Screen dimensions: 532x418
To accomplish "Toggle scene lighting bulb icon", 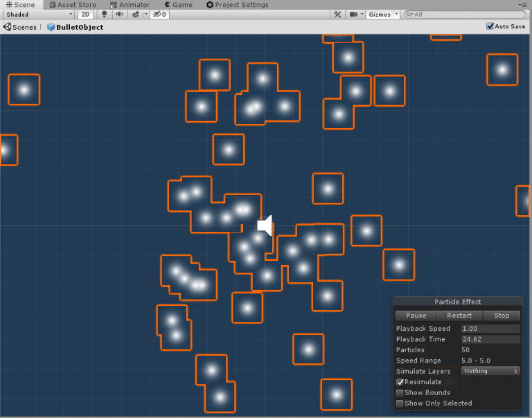I will click(104, 15).
